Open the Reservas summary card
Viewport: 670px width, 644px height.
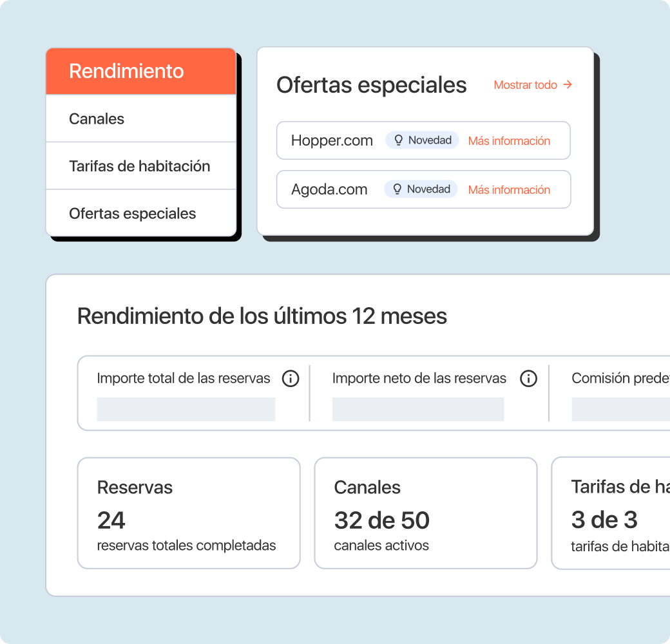point(189,513)
